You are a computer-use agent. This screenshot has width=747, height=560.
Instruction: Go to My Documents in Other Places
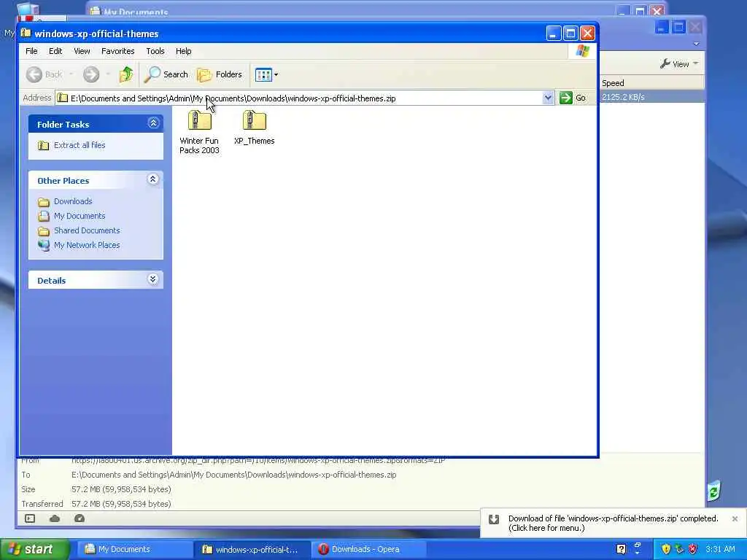coord(80,216)
